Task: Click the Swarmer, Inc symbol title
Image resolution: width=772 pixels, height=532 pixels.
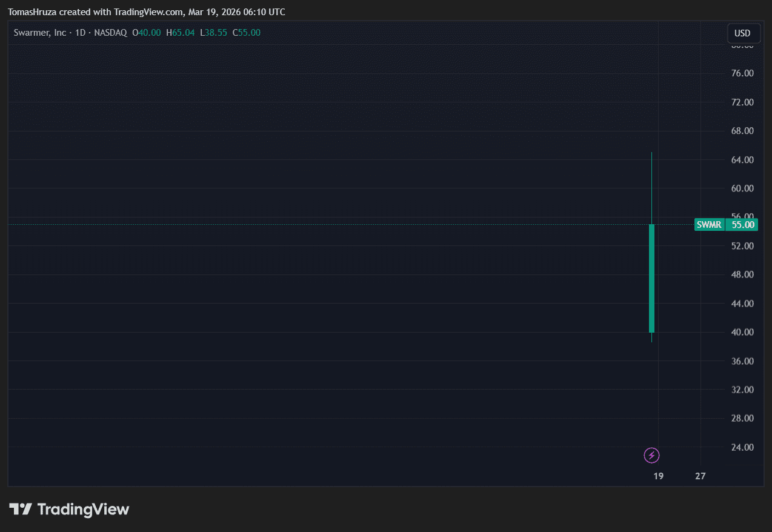Action: [x=39, y=33]
